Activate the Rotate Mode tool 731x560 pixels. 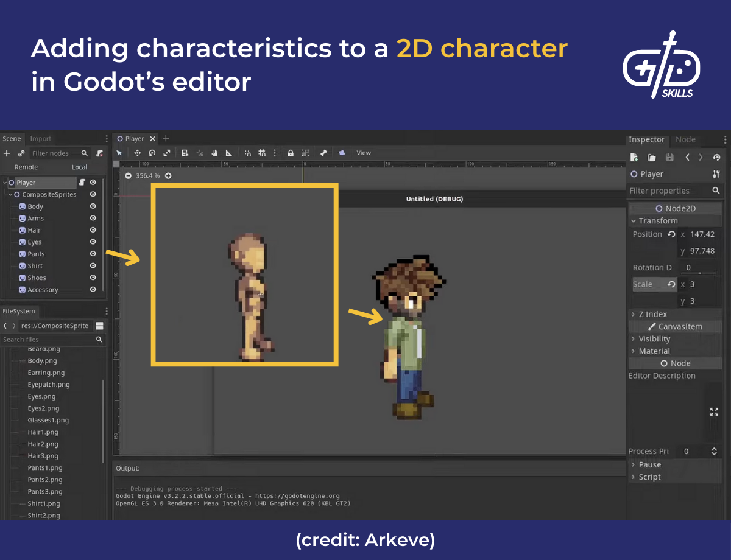tap(152, 153)
